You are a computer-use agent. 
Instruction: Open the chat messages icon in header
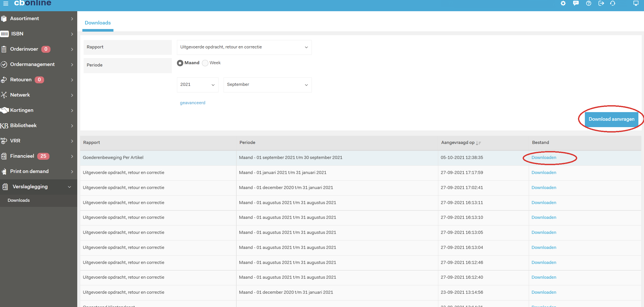[x=576, y=3]
